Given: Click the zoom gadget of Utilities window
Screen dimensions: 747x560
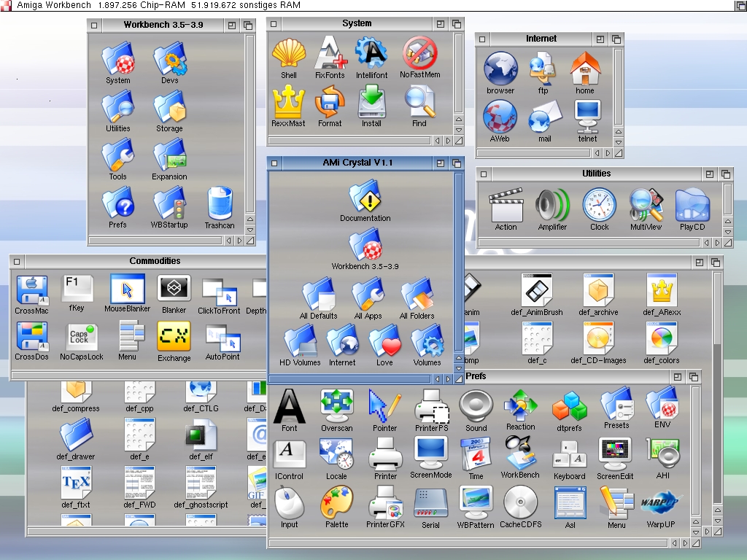Looking at the screenshot, I should tap(710, 174).
